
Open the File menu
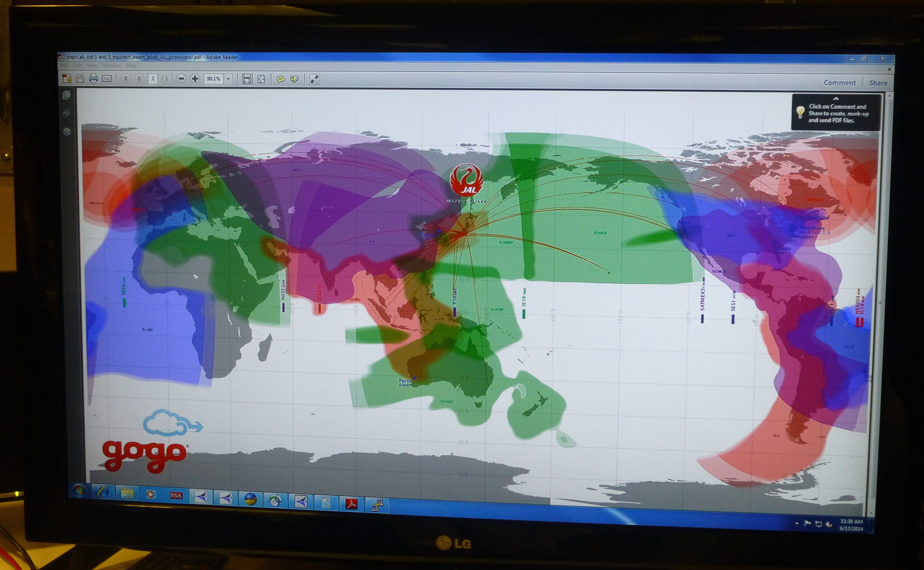click(65, 65)
